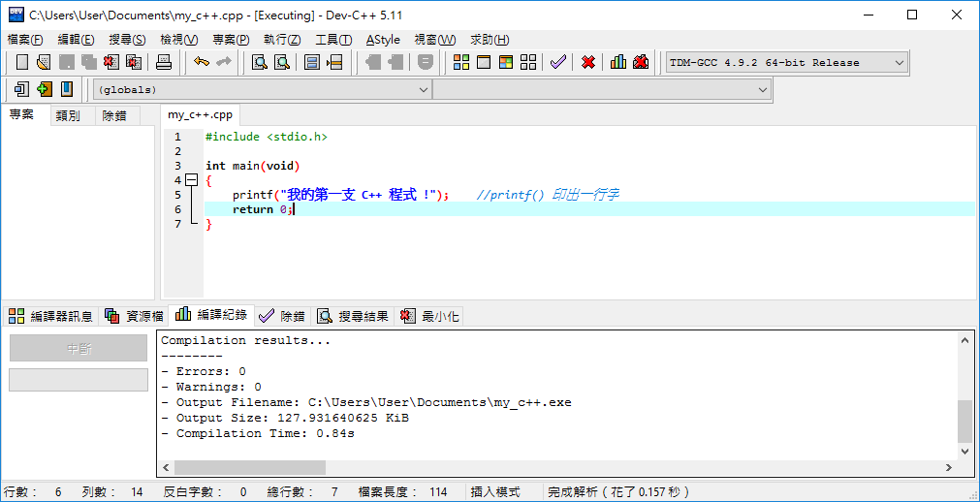Switch to 除錯 sidebar tab
This screenshot has height=502, width=980.
(117, 116)
